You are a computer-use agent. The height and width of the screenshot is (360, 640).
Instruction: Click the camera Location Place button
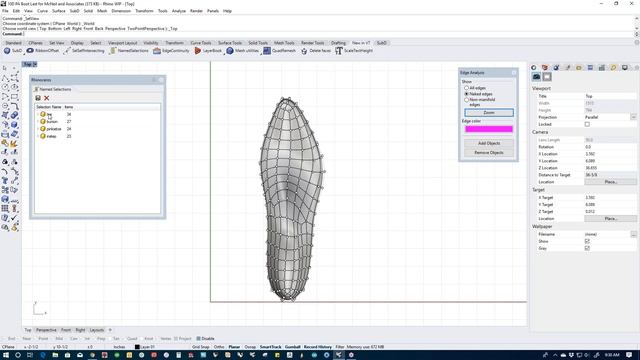610,182
